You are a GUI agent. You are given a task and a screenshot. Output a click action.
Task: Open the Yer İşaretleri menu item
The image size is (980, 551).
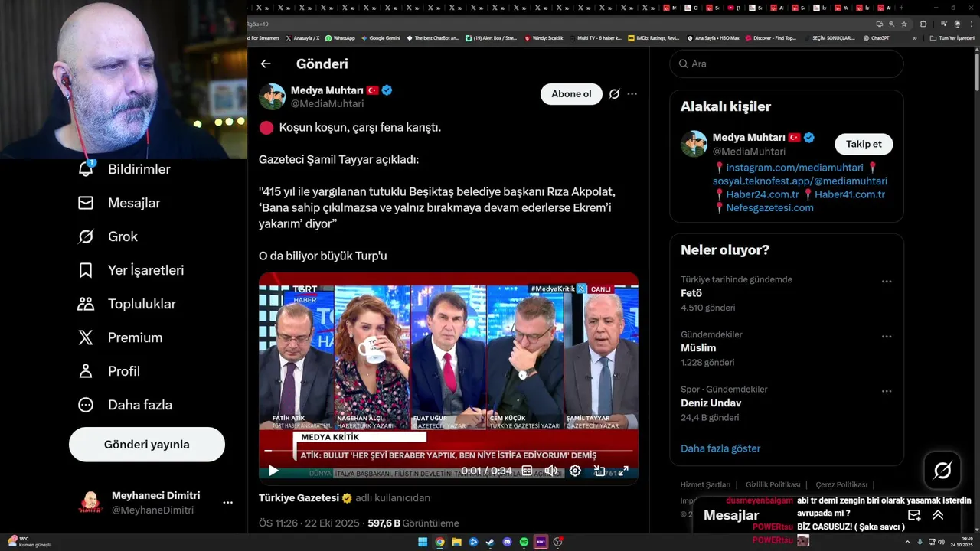click(145, 270)
